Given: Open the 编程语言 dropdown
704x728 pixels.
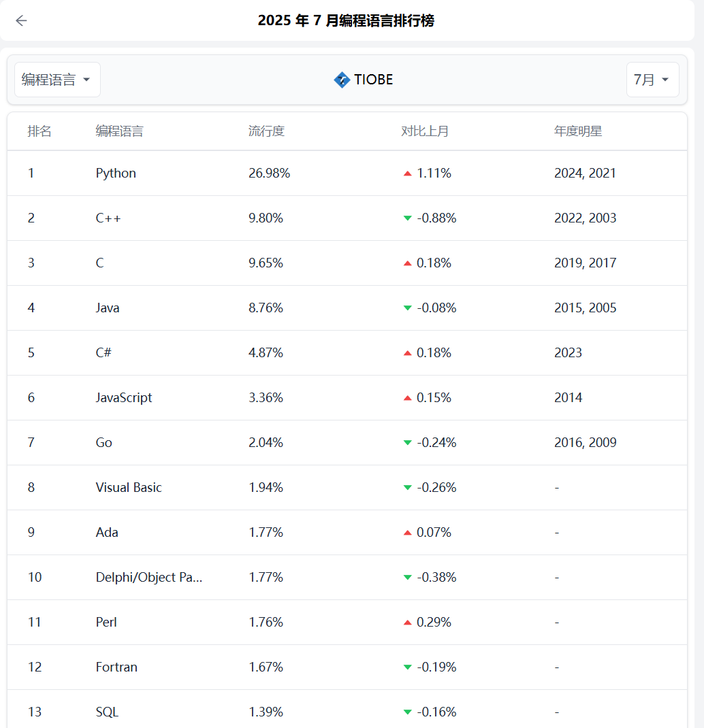Looking at the screenshot, I should coord(57,80).
